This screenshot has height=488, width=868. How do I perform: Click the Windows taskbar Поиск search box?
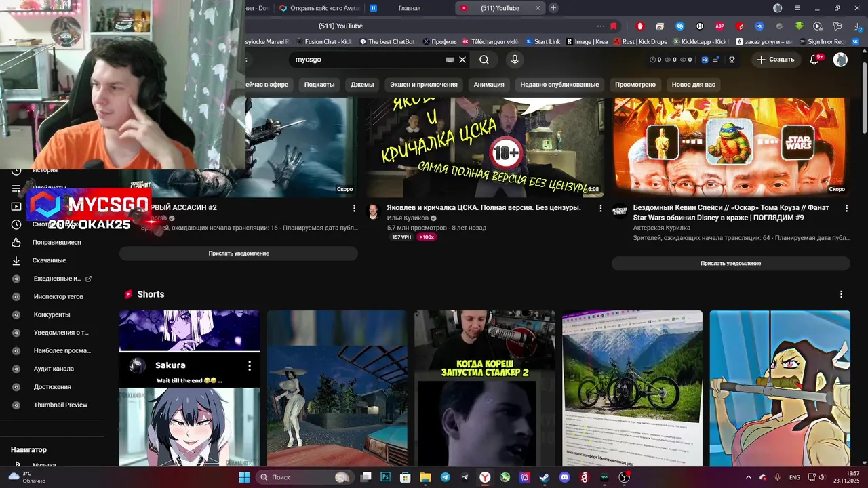tap(307, 477)
